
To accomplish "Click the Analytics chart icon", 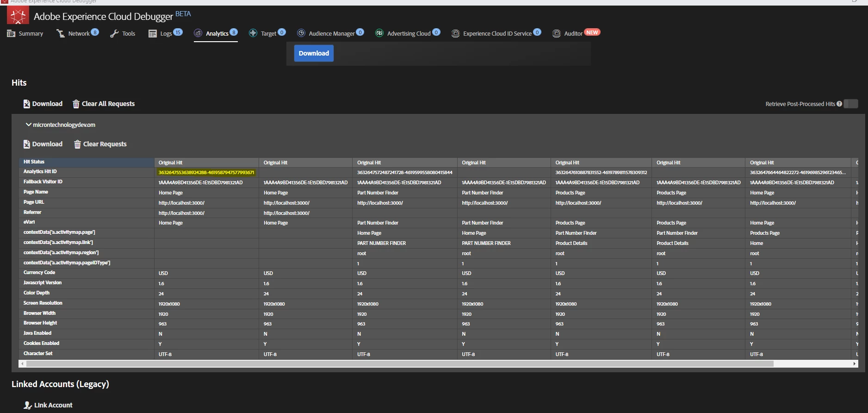I will [x=198, y=33].
